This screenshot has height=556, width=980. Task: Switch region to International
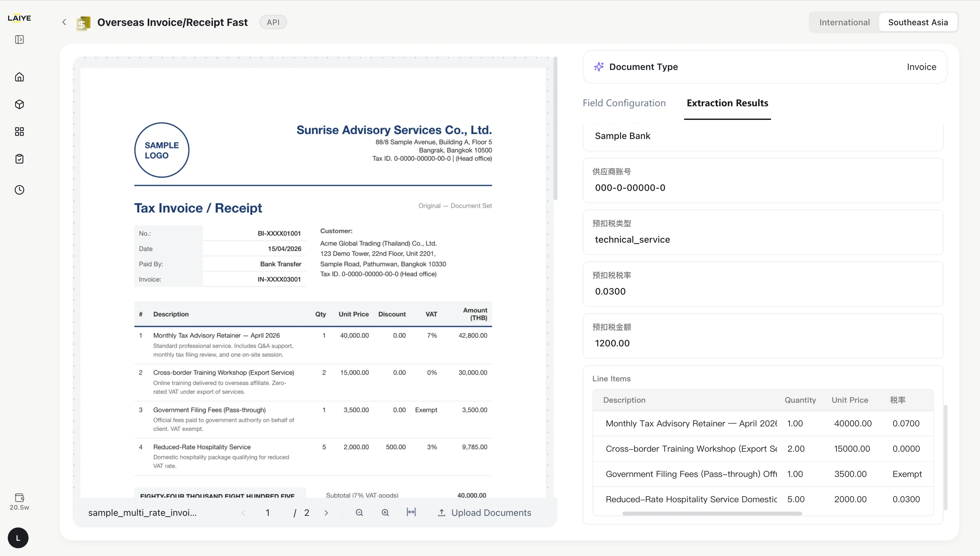[845, 22]
